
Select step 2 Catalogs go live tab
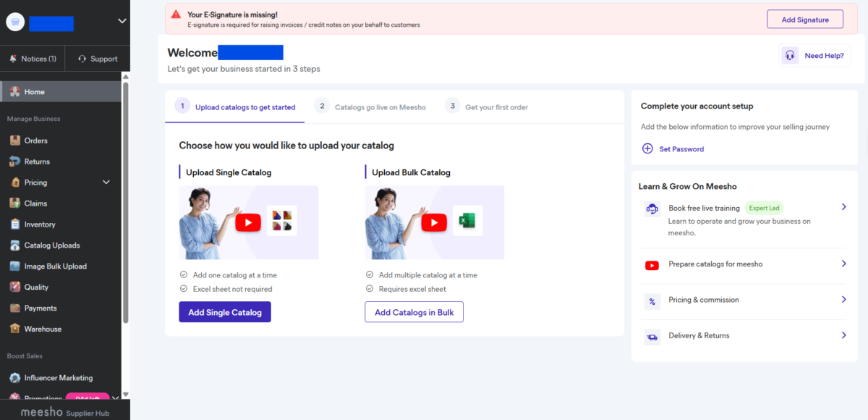pos(370,106)
